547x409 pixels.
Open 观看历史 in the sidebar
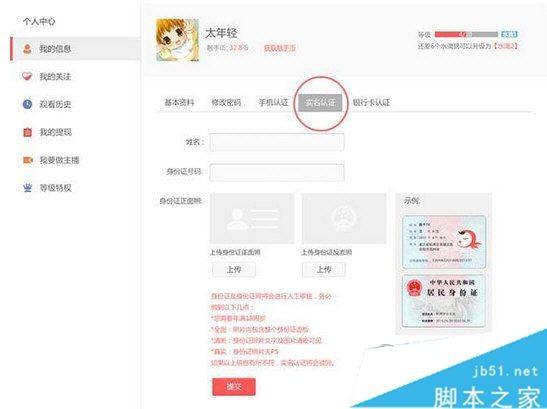click(x=55, y=104)
